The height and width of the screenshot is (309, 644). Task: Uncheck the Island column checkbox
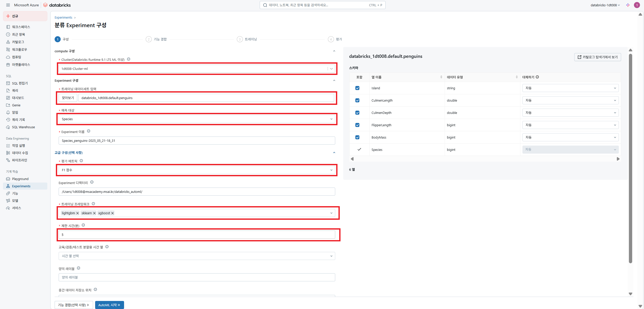(x=357, y=88)
